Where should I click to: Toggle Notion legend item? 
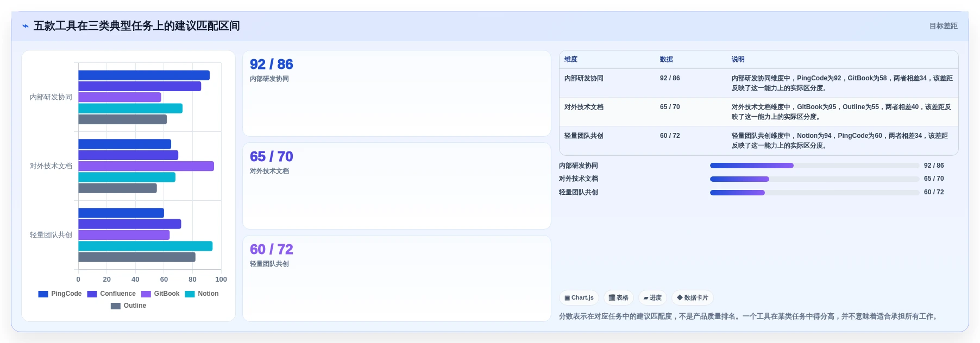point(202,294)
